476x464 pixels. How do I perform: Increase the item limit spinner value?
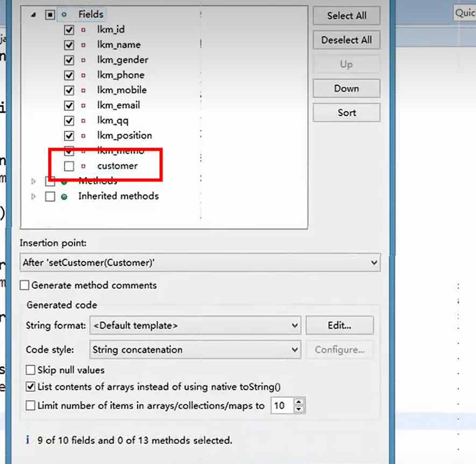point(299,402)
